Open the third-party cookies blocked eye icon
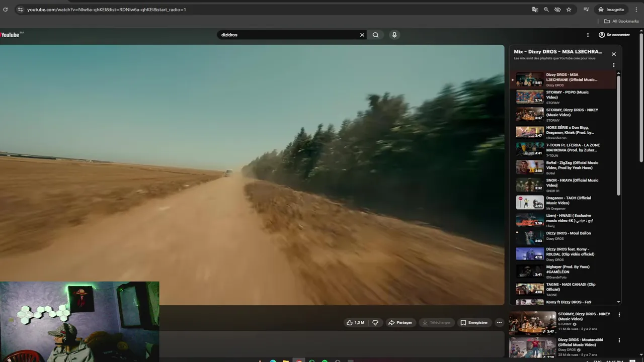 click(x=557, y=10)
